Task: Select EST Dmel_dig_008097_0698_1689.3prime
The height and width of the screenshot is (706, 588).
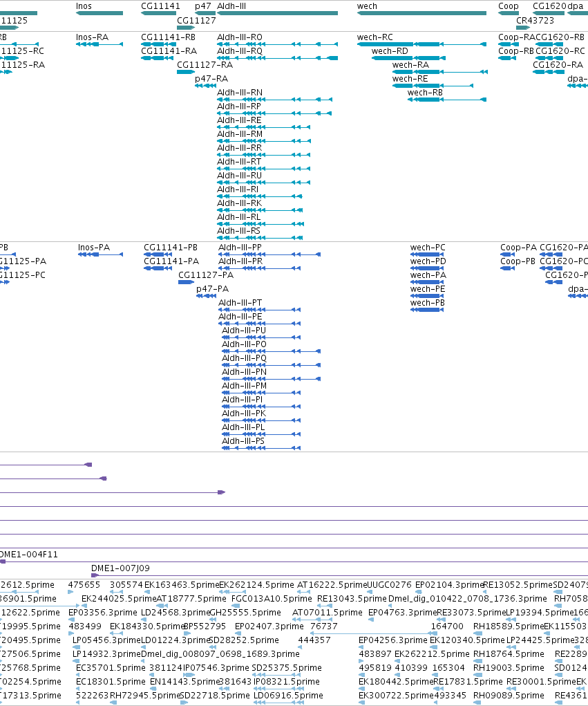Action: point(220,654)
